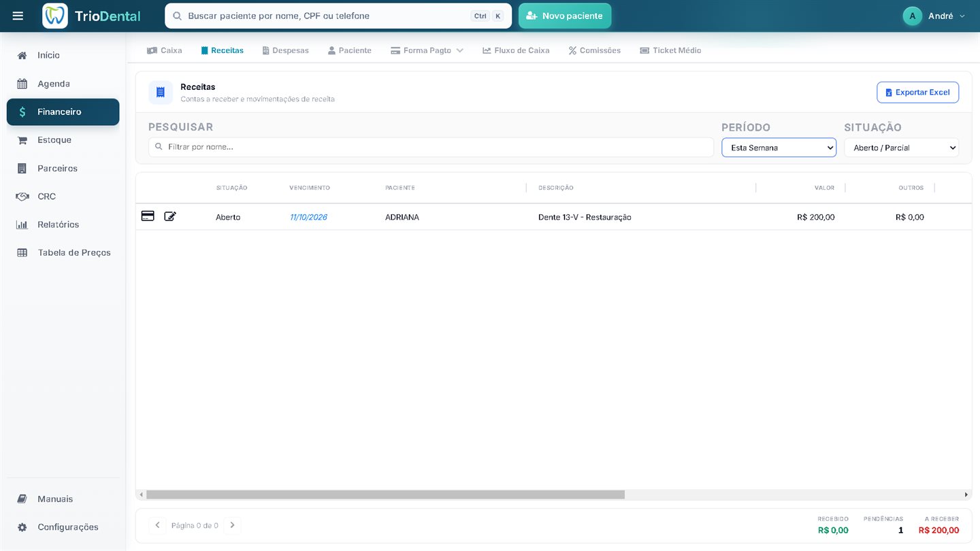Open the Comissões tab

(x=594, y=50)
